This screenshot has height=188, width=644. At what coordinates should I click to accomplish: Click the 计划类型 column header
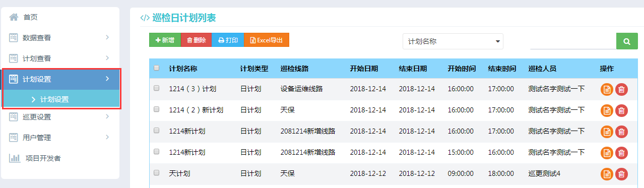coord(254,69)
